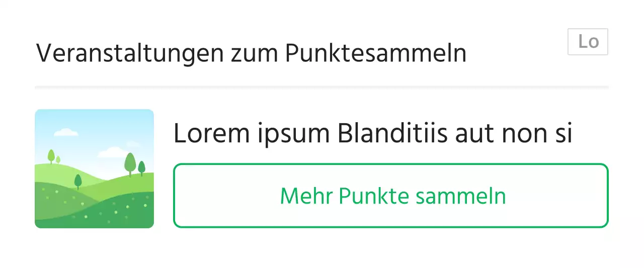Click the cloud in the middle of the thumbnail
644x268 pixels.
coord(112,152)
